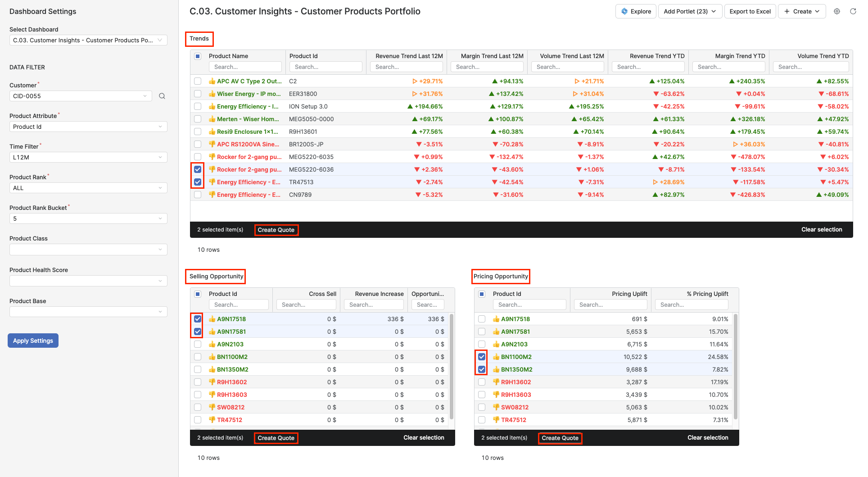The image size is (868, 477).
Task: Uncheck BN1350M2 in Pricing Opportunity
Action: [x=481, y=369]
